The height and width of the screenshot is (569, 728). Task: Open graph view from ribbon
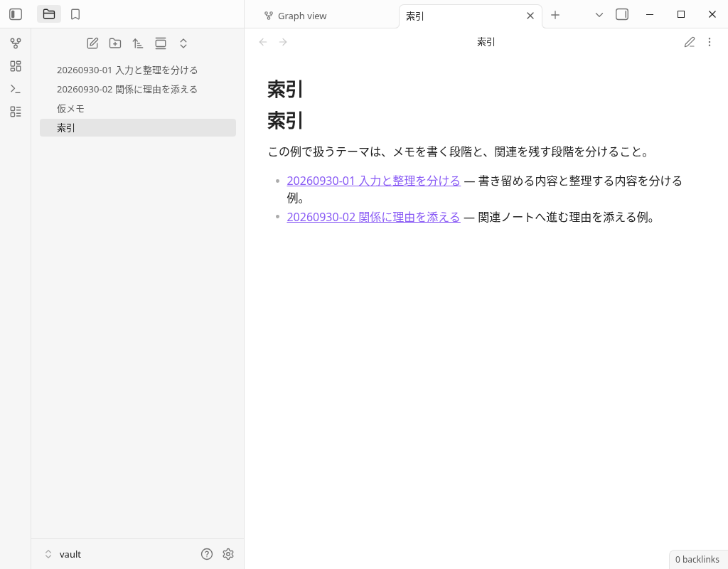click(16, 43)
